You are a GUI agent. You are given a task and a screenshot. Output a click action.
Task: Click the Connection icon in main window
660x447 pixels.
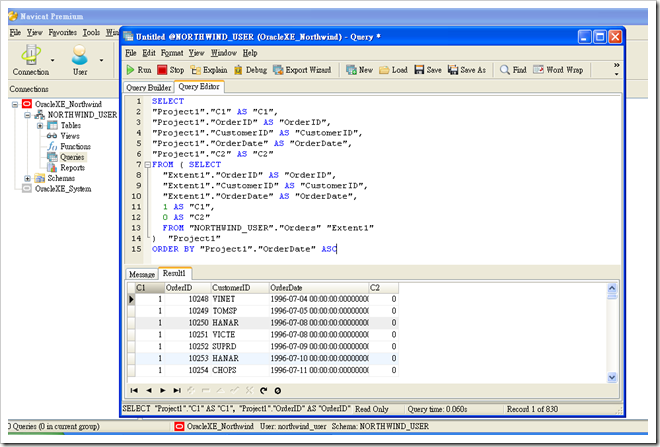pos(31,60)
